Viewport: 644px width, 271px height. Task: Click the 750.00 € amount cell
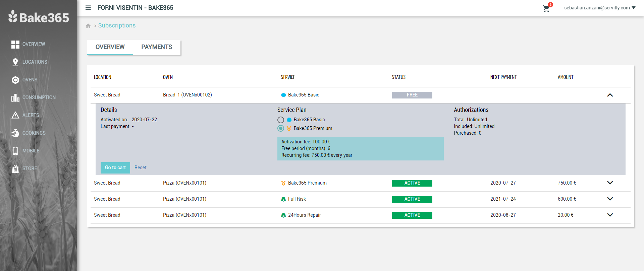tap(567, 183)
